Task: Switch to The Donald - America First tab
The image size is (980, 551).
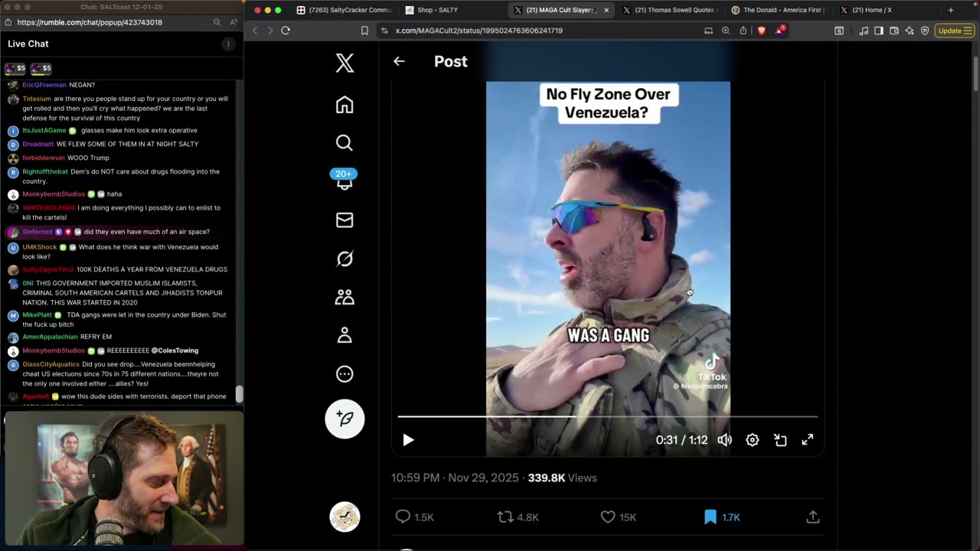Action: (x=778, y=10)
